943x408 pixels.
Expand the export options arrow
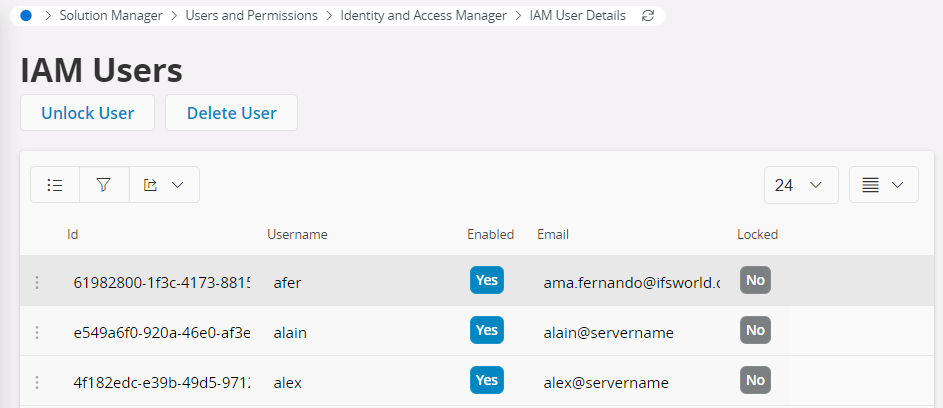click(178, 185)
